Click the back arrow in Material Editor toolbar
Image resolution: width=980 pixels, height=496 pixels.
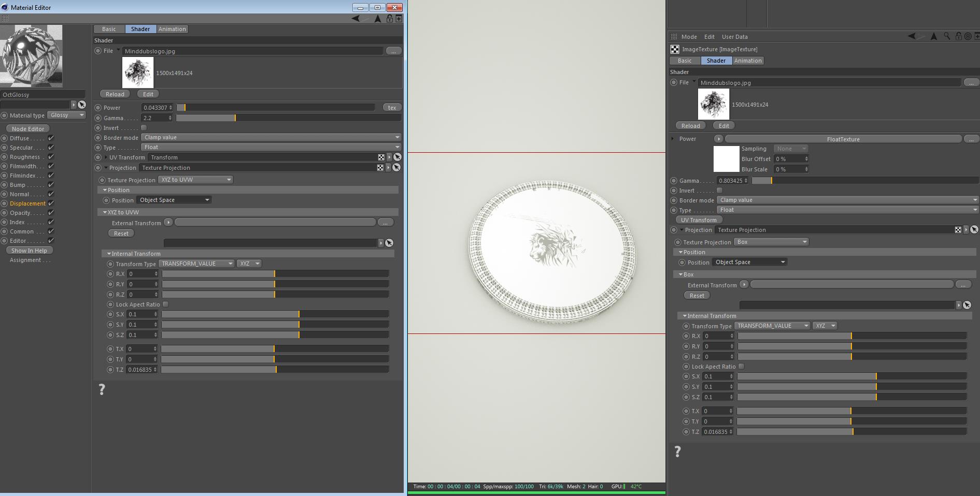pyautogui.click(x=356, y=19)
